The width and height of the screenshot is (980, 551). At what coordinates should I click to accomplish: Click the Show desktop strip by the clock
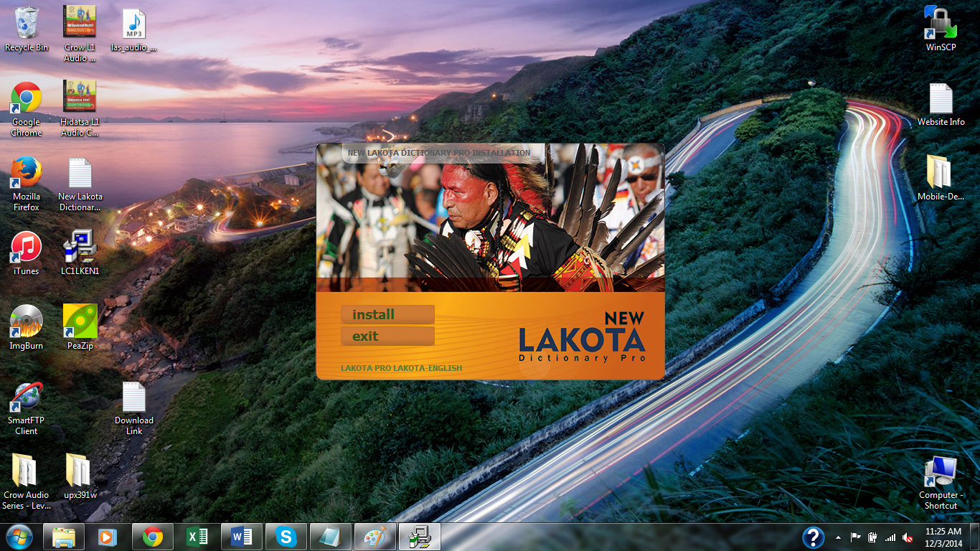click(x=975, y=537)
